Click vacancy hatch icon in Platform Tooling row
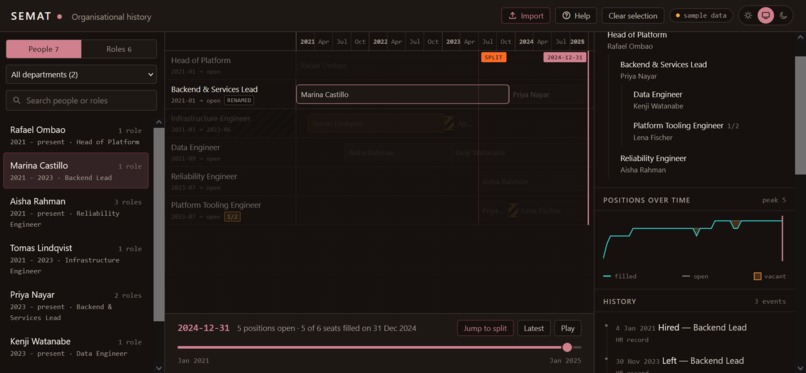The width and height of the screenshot is (806, 373). pos(513,210)
